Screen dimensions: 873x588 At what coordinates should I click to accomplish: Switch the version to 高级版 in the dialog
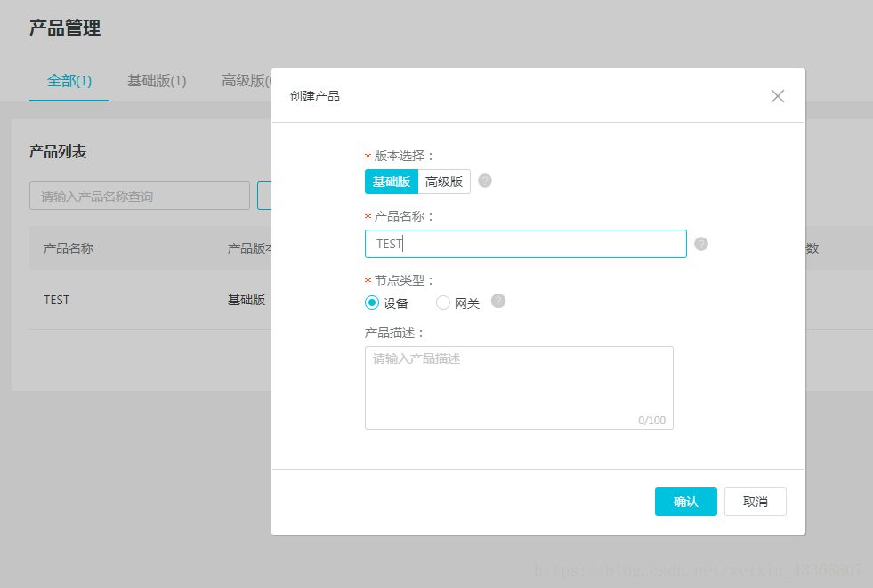(444, 181)
